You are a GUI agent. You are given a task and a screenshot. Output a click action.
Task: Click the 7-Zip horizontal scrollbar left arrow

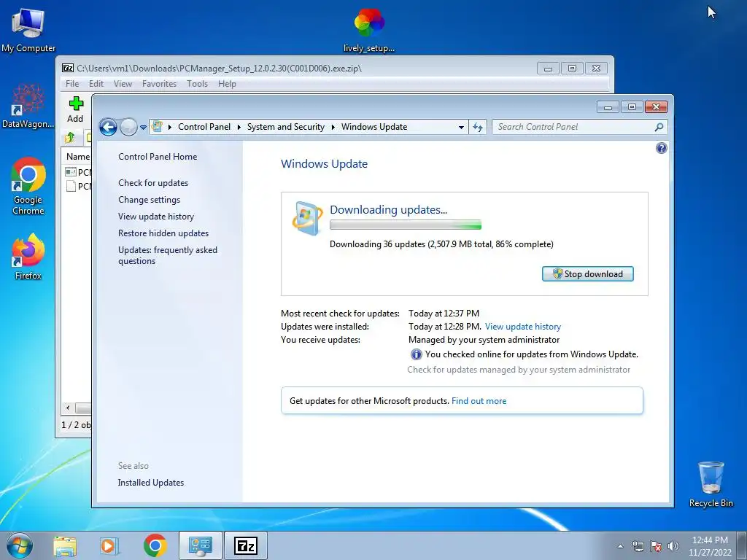click(68, 408)
